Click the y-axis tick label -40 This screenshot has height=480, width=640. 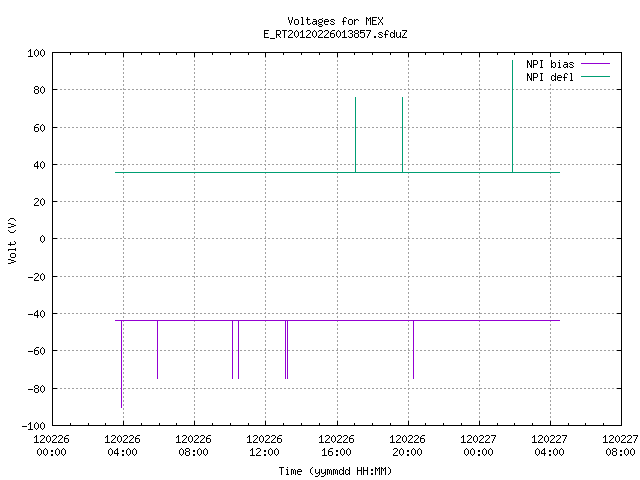tap(36, 314)
